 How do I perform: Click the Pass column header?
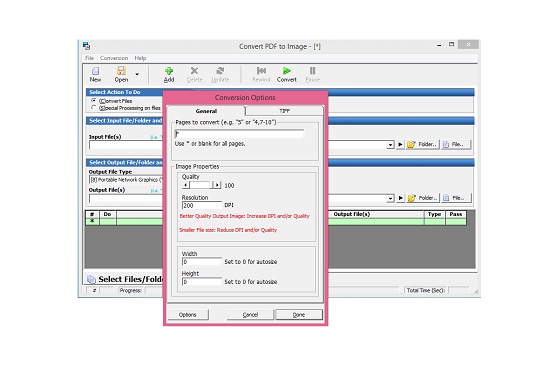click(x=456, y=214)
